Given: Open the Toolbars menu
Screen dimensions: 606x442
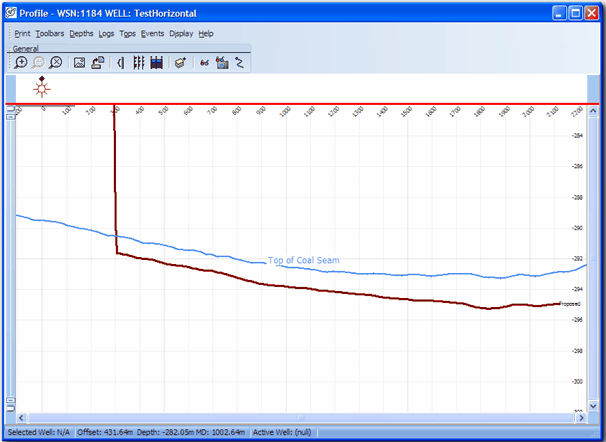Looking at the screenshot, I should point(42,33).
